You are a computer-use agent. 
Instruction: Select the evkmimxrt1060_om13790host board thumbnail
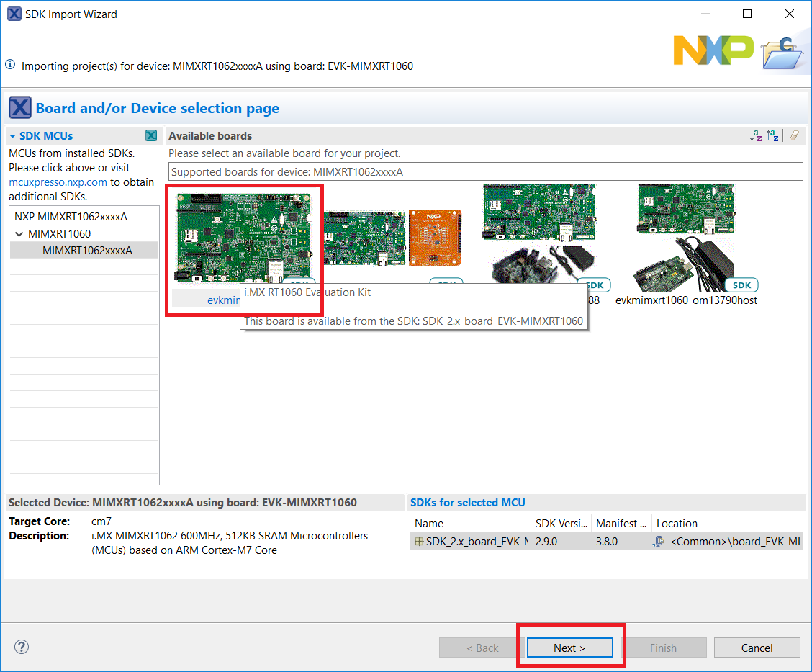click(685, 238)
